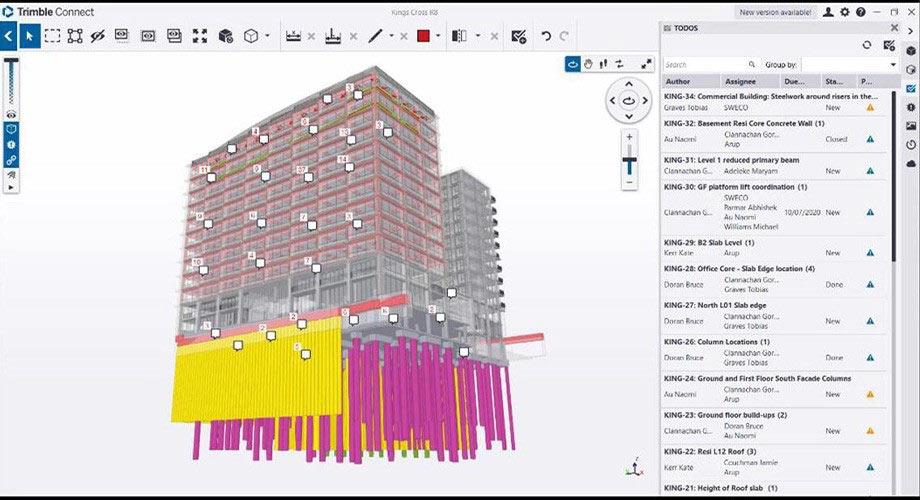Toggle the eye visibility icon in left sidebar
The image size is (920, 500).
click(11, 115)
